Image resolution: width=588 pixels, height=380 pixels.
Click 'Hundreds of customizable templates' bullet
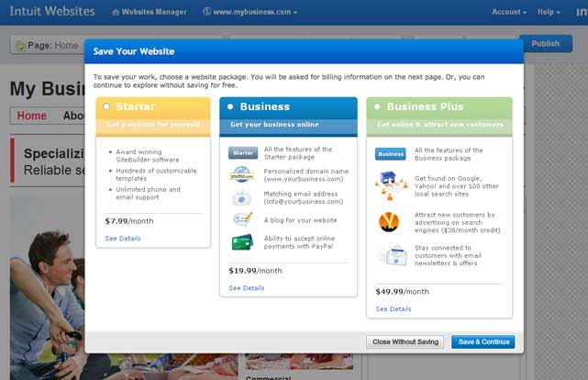click(156, 174)
